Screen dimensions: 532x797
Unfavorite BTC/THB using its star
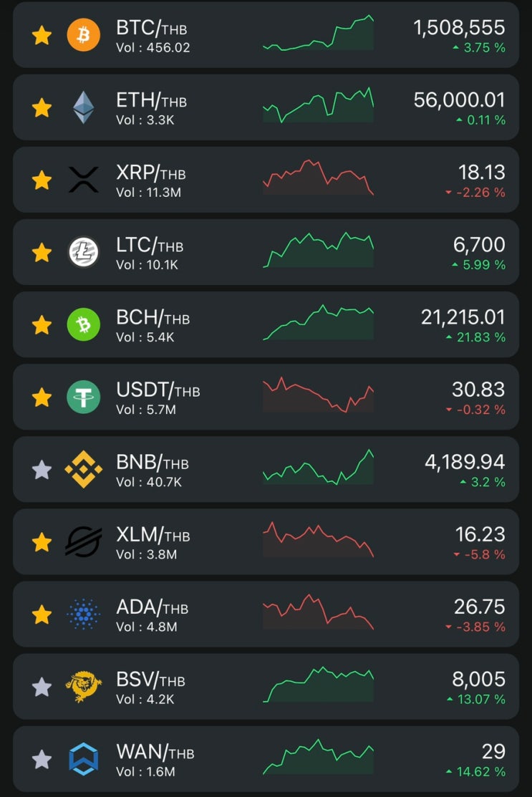coord(42,35)
